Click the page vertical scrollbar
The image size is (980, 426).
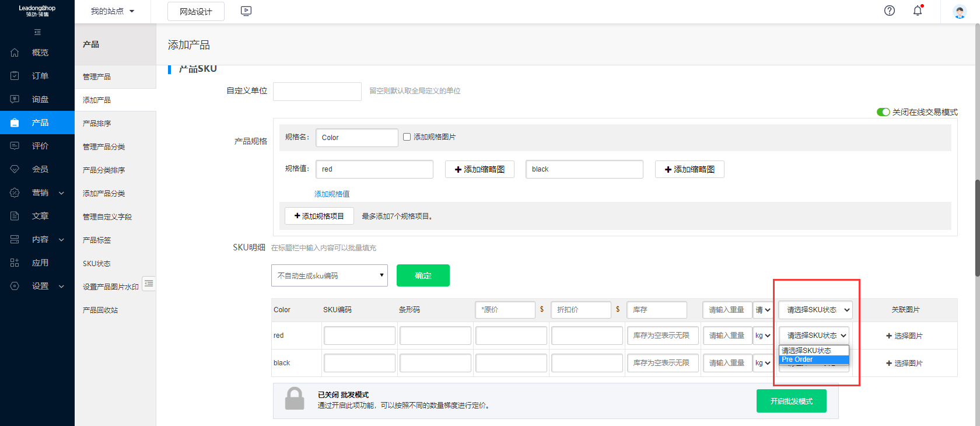point(977,228)
